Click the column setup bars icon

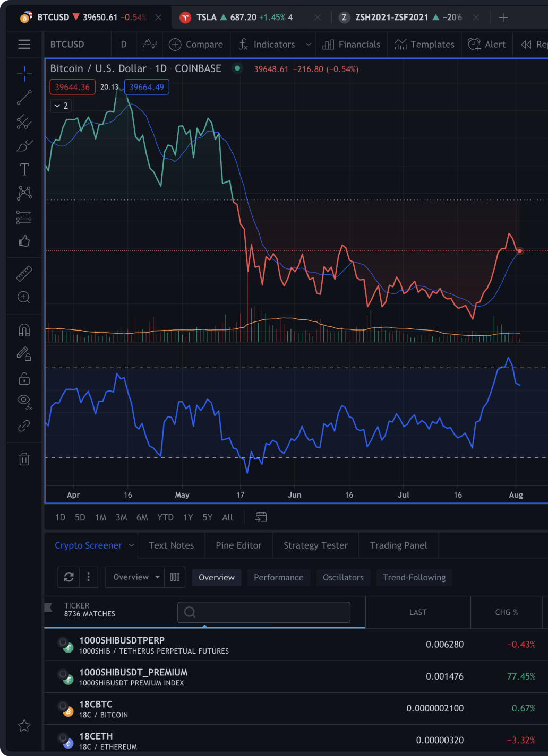(x=175, y=577)
